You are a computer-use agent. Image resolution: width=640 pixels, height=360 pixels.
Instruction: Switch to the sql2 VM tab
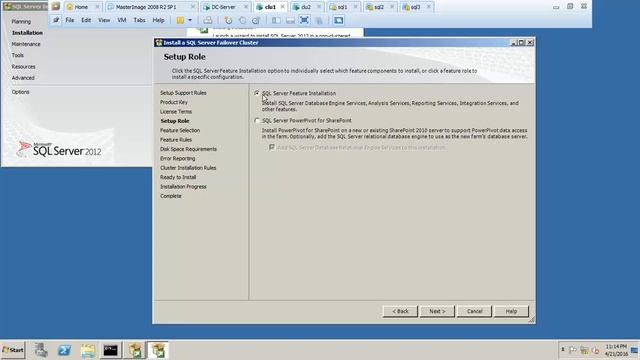[379, 7]
